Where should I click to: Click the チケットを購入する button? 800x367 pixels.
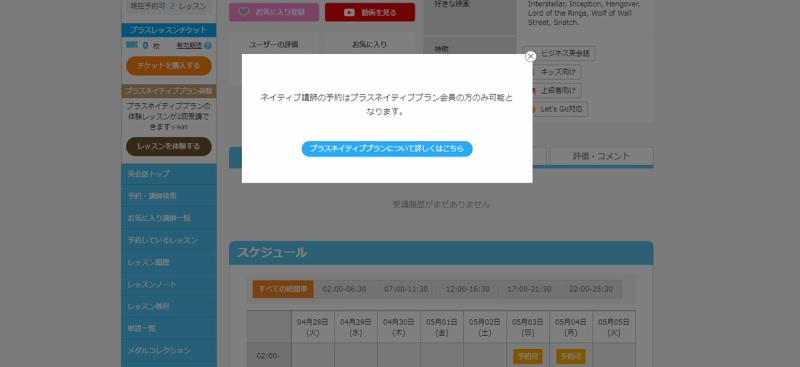tap(168, 65)
